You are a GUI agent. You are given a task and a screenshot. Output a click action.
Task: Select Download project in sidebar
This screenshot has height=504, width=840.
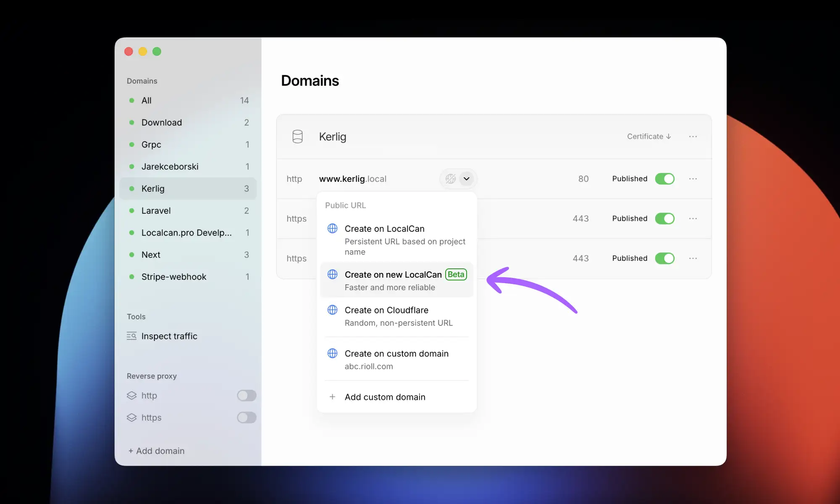[x=188, y=123]
